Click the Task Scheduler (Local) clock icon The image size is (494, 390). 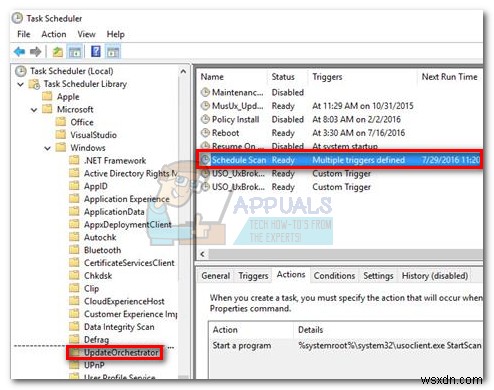(21, 71)
